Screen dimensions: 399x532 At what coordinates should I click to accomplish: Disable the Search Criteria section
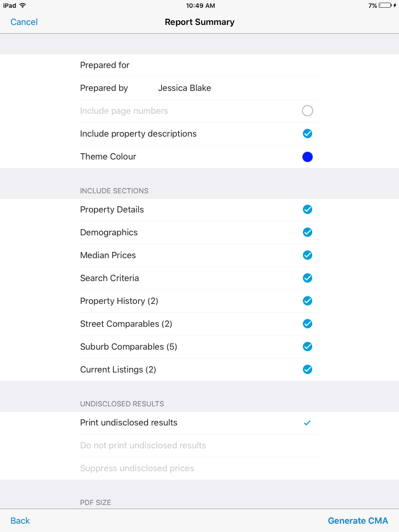308,278
